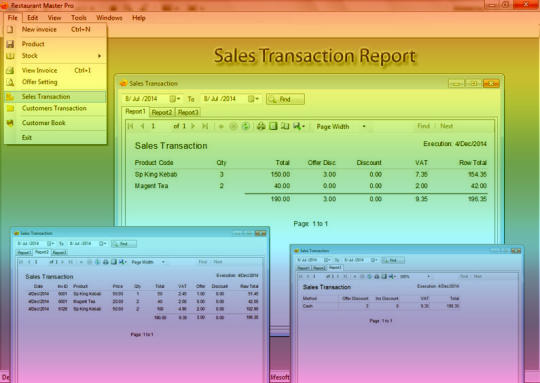The height and width of the screenshot is (383, 540).
Task: Click Next link in main report toolbar
Action: click(446, 126)
